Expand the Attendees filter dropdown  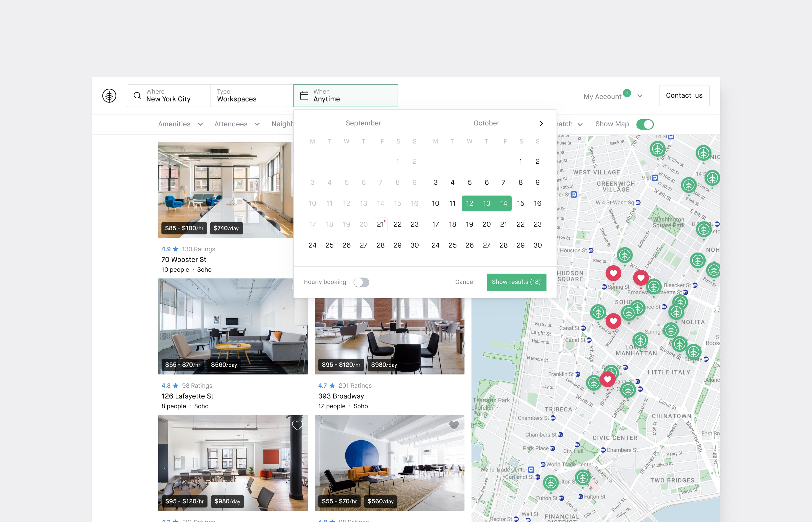237,124
